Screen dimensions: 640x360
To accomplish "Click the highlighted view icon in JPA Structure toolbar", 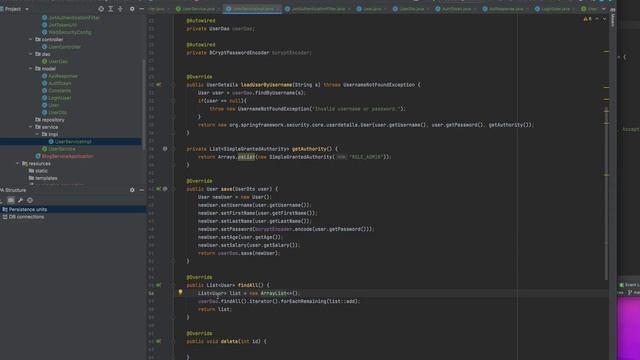I will coord(11,200).
